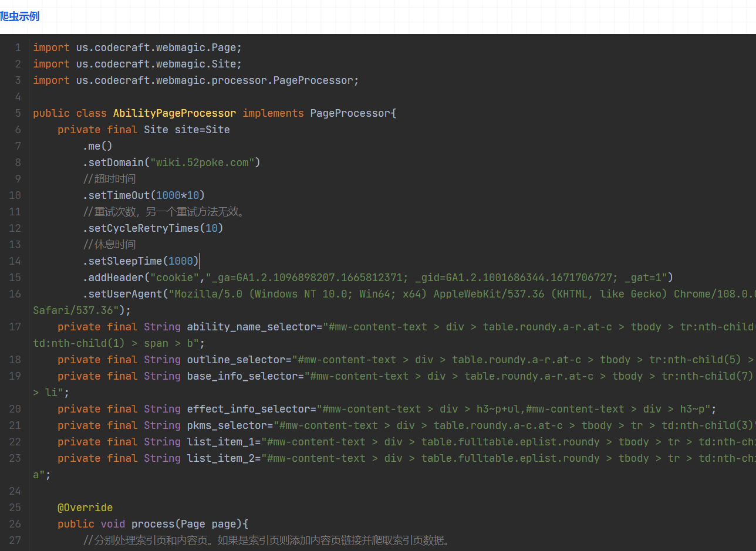Click 'PageProcessor{' on line 5
The image size is (756, 551).
pos(353,113)
